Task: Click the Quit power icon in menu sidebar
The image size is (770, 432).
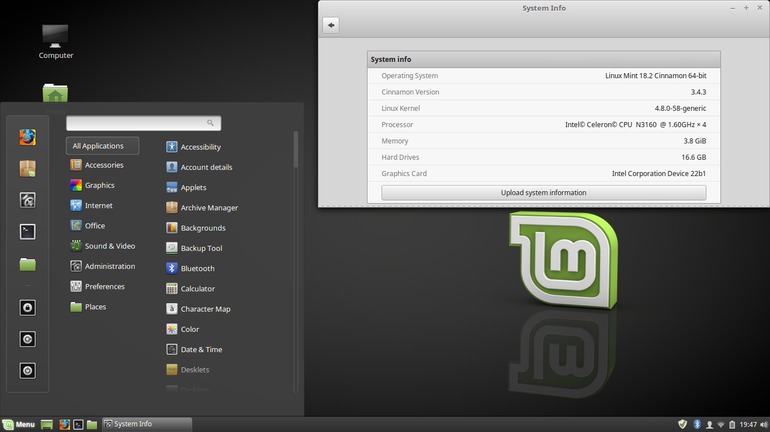Action: click(28, 371)
